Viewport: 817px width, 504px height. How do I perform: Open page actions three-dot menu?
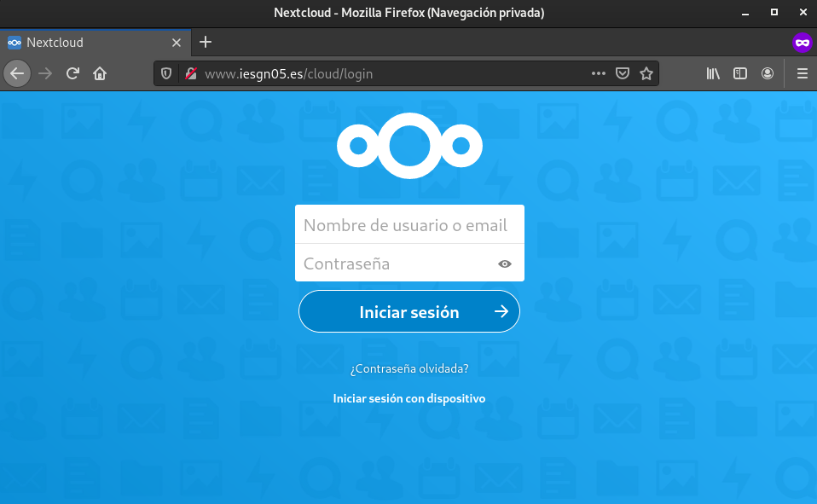(599, 73)
